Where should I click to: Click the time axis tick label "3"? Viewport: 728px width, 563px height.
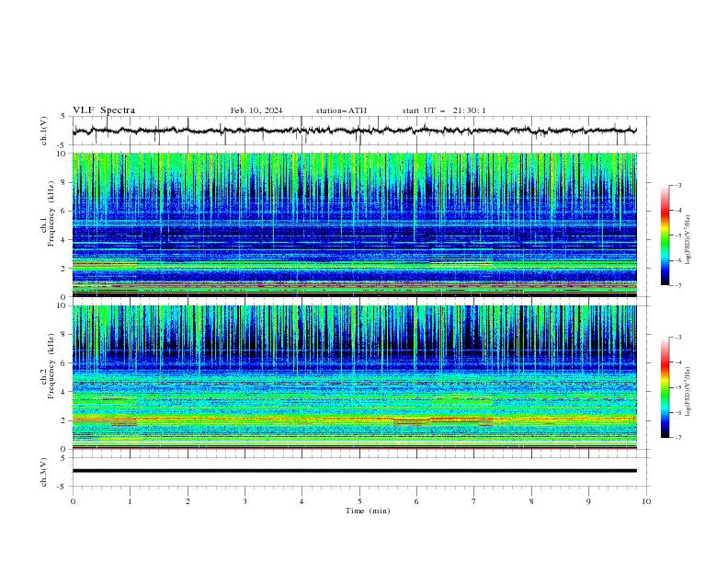(x=245, y=501)
